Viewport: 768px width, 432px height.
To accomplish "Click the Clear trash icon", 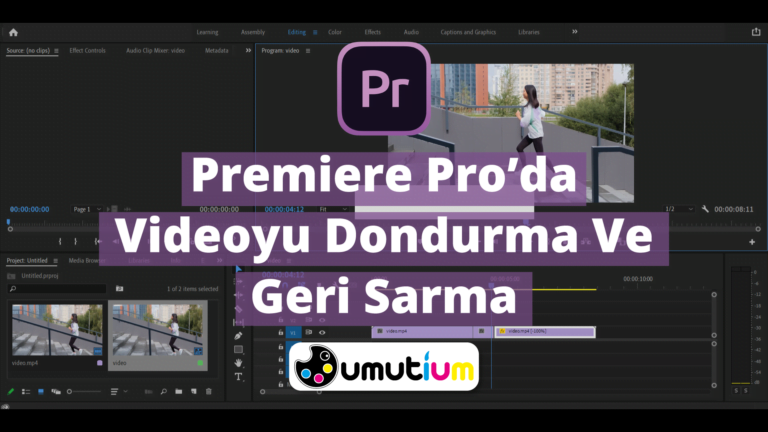I will click(x=209, y=391).
